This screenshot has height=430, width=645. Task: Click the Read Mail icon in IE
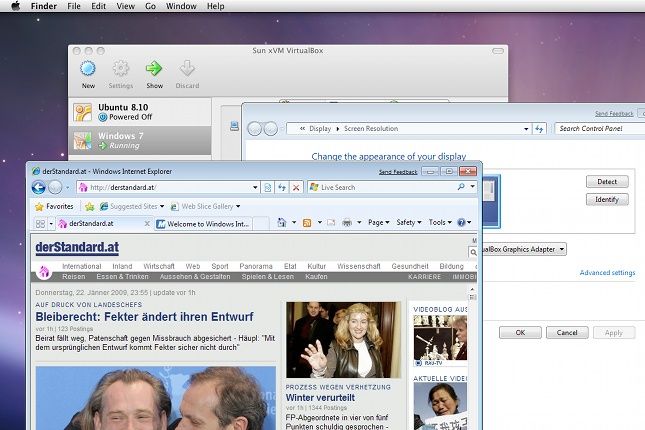331,223
